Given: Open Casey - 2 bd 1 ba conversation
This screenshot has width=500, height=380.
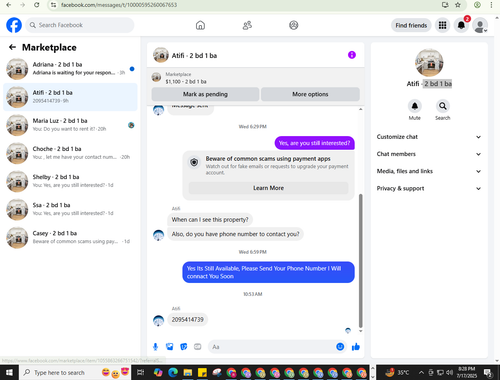Looking at the screenshot, I should point(70,237).
